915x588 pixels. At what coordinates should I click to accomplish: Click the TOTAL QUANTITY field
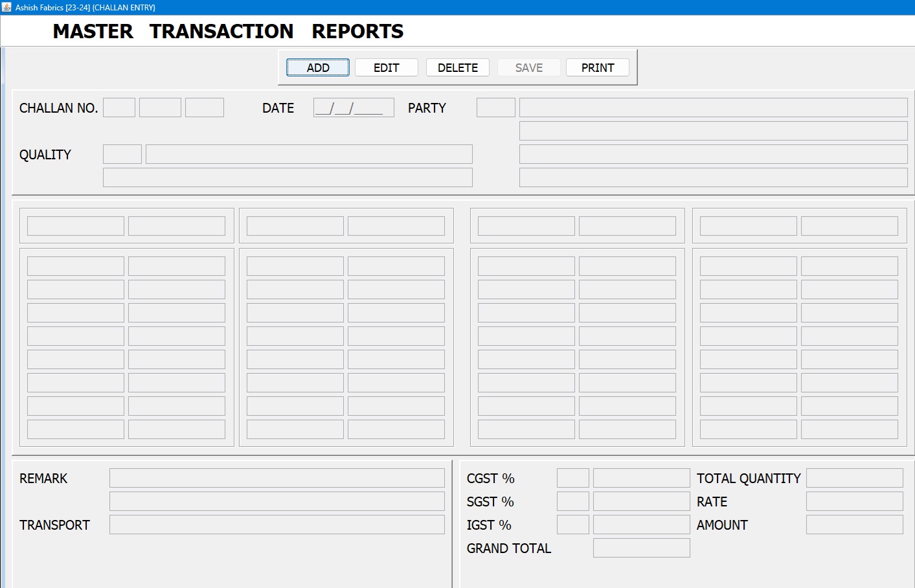(854, 478)
